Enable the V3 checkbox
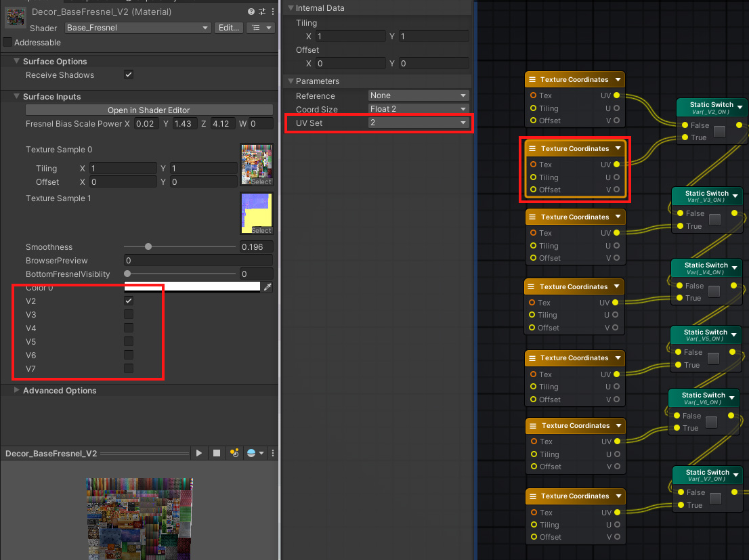The height and width of the screenshot is (560, 749). pos(129,314)
